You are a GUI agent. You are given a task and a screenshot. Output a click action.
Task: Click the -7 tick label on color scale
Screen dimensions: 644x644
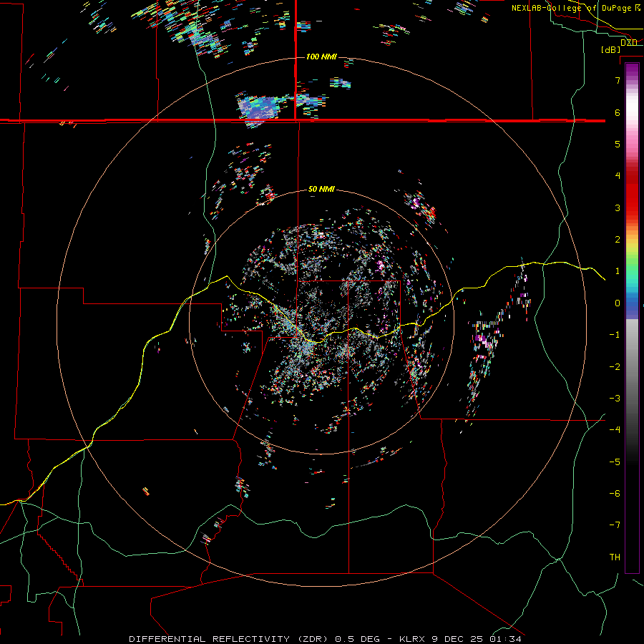(615, 525)
